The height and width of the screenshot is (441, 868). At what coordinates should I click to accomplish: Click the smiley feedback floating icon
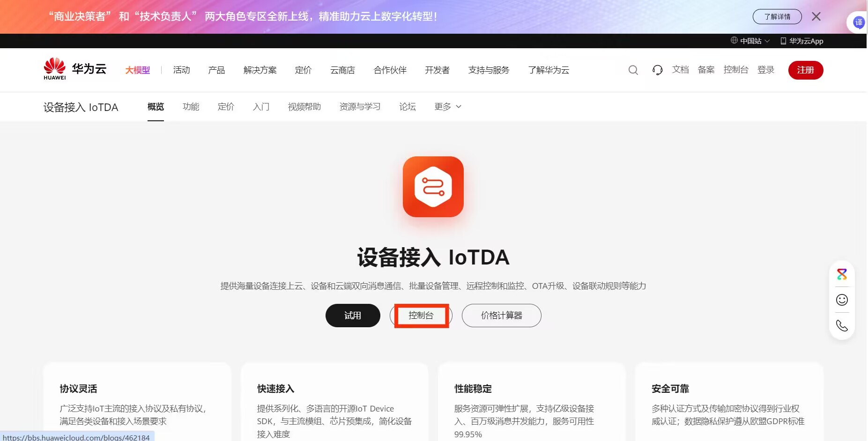(x=842, y=300)
